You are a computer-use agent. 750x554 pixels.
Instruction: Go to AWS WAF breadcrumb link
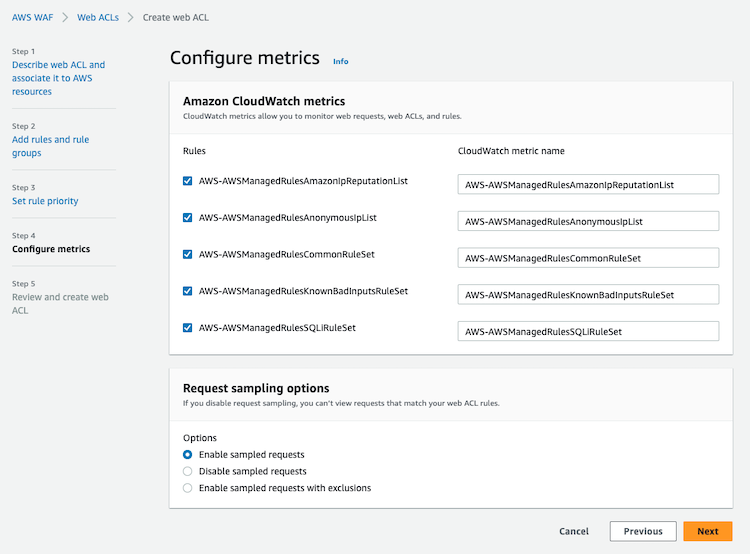[33, 18]
